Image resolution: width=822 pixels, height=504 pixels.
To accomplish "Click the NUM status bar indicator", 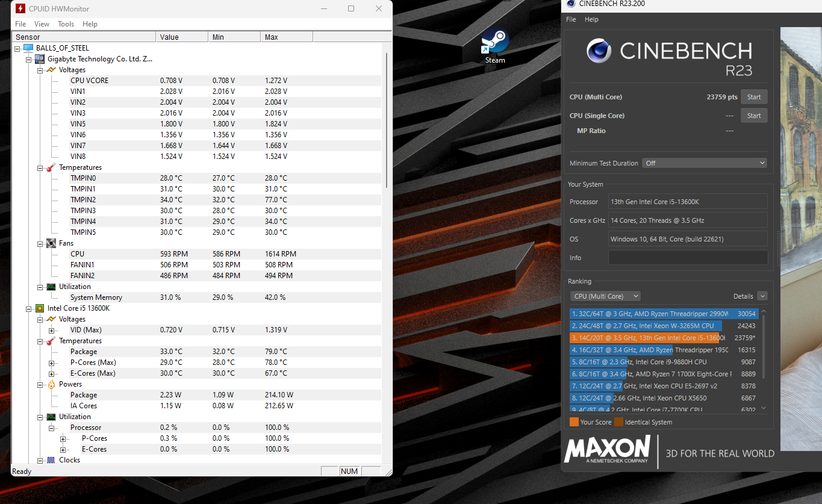I will 349,471.
